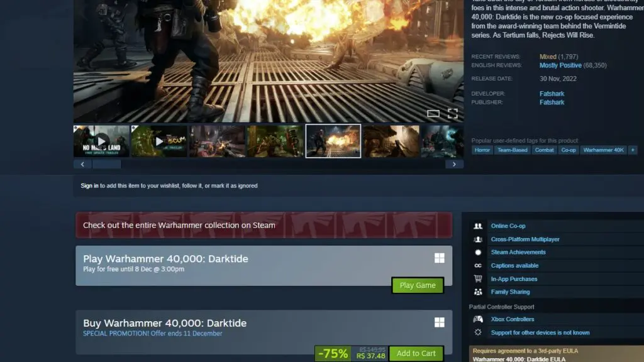Screen dimensions: 644x362
Task: Select the Online Co-op feature icon
Action: point(477,226)
